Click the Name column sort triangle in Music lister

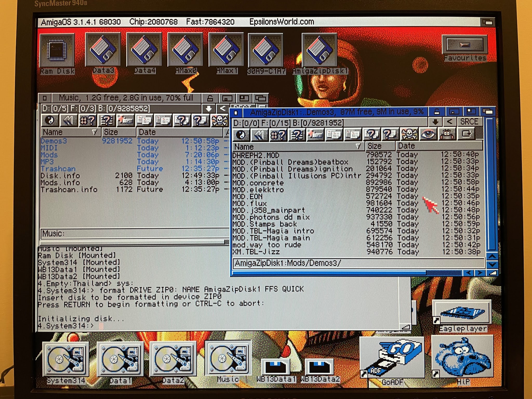(x=94, y=132)
